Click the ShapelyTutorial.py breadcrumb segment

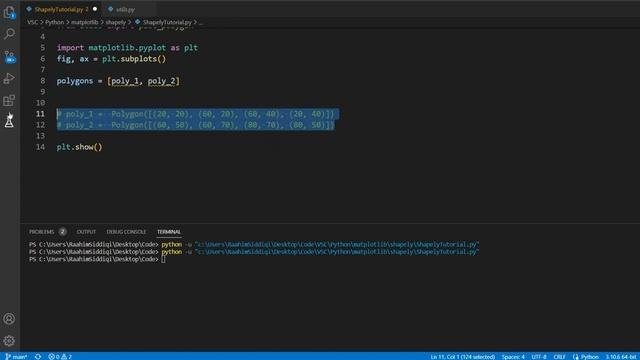point(167,22)
